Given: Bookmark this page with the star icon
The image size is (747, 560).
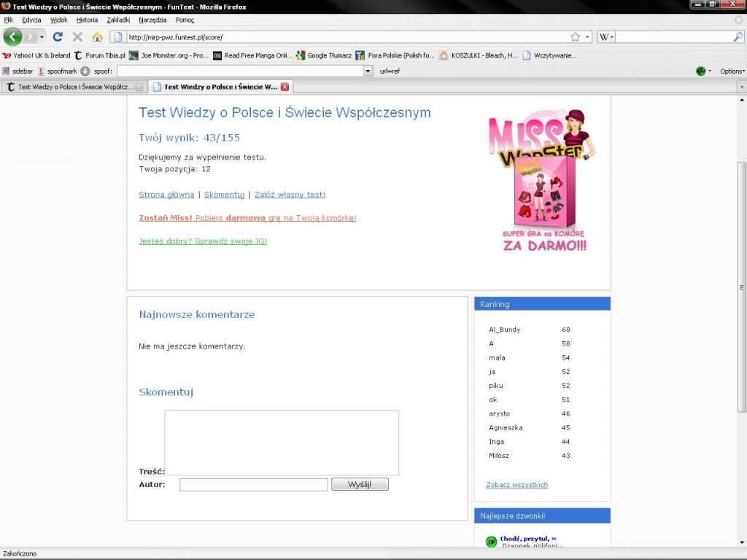Looking at the screenshot, I should (x=576, y=36).
